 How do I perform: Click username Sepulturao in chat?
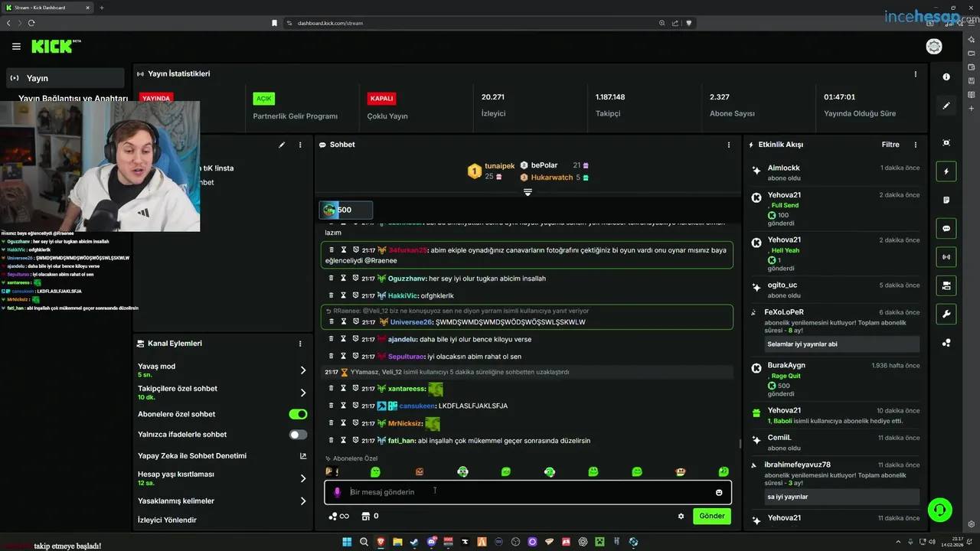point(407,357)
